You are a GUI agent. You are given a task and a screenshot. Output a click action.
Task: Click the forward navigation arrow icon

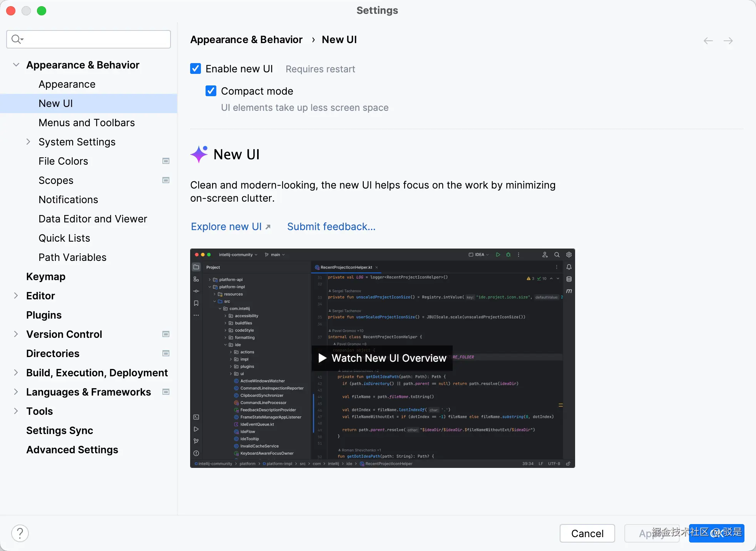click(728, 41)
